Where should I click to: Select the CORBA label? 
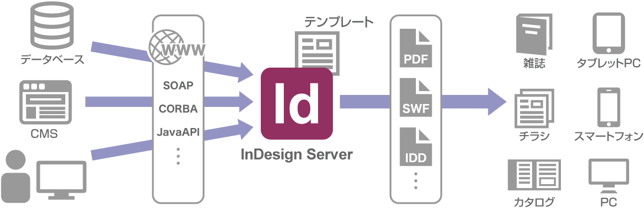pos(178,109)
